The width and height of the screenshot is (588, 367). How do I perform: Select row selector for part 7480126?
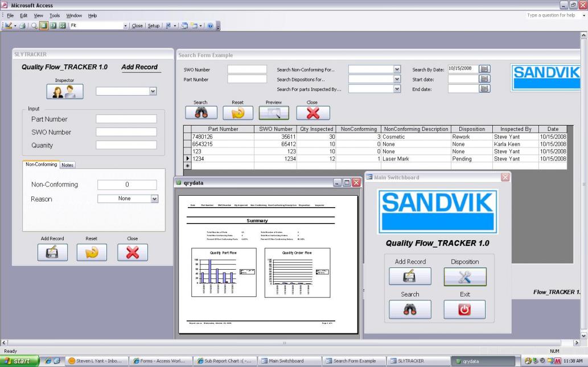[x=187, y=137]
